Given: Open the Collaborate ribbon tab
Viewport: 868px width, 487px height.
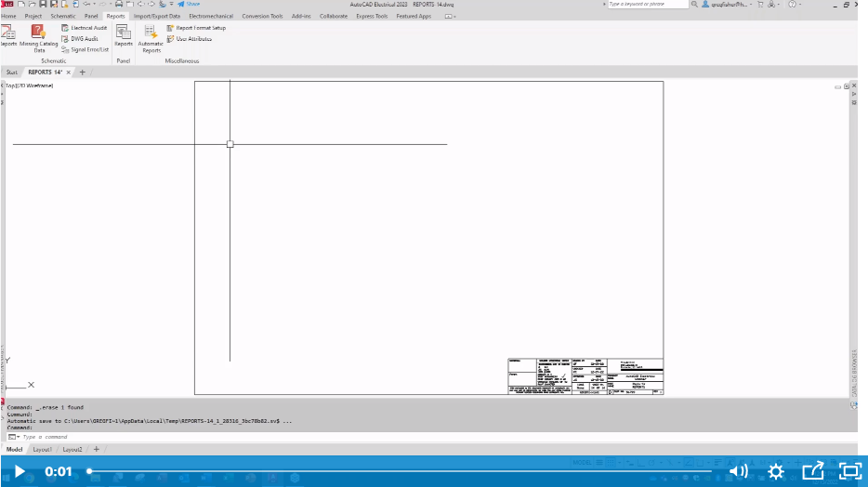Looking at the screenshot, I should [x=334, y=16].
